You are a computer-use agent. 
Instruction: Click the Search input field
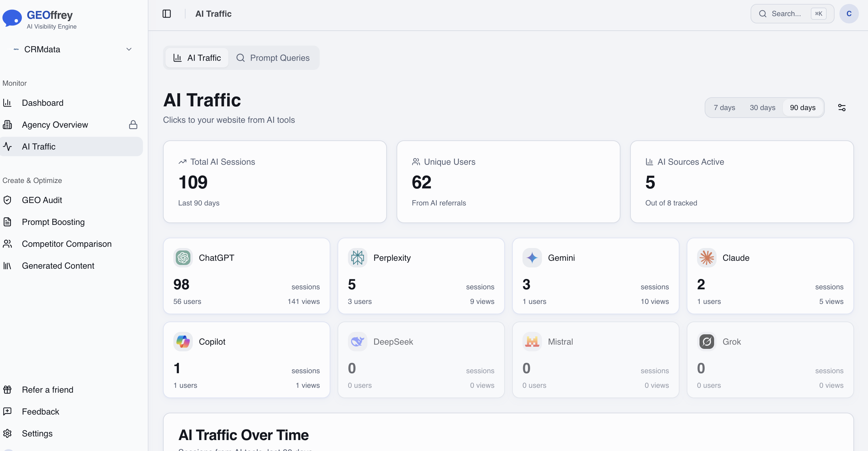(786, 14)
